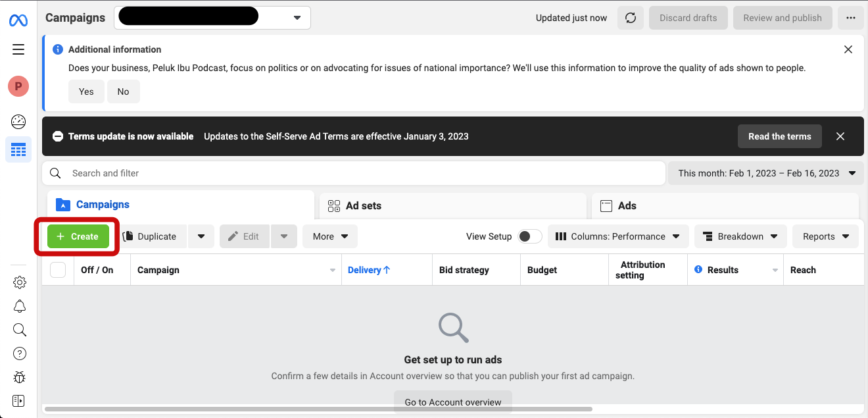Open Notifications bell icon
The image size is (868, 418).
20,306
